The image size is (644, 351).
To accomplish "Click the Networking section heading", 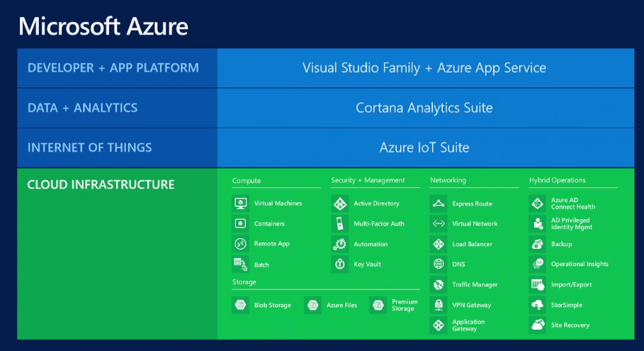I will 448,180.
